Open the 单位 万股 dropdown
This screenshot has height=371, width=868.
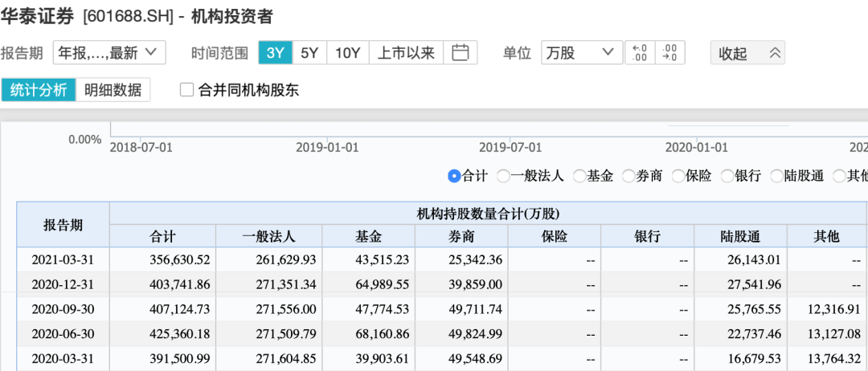579,53
